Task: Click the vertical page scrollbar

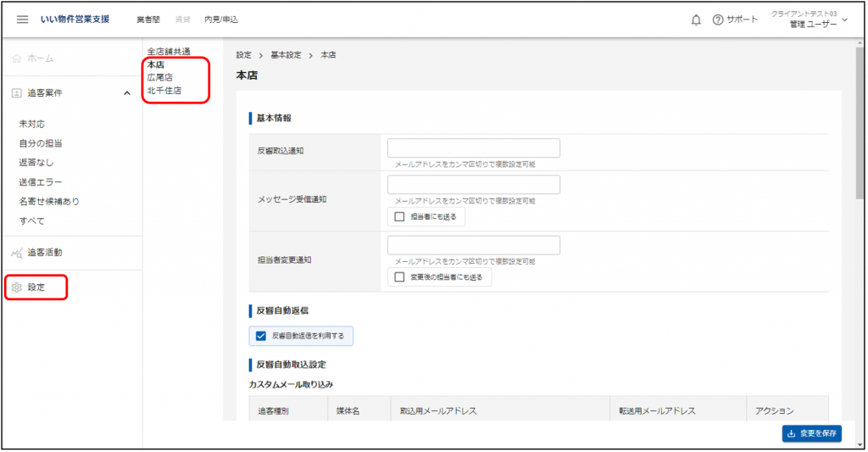Action: point(860,127)
